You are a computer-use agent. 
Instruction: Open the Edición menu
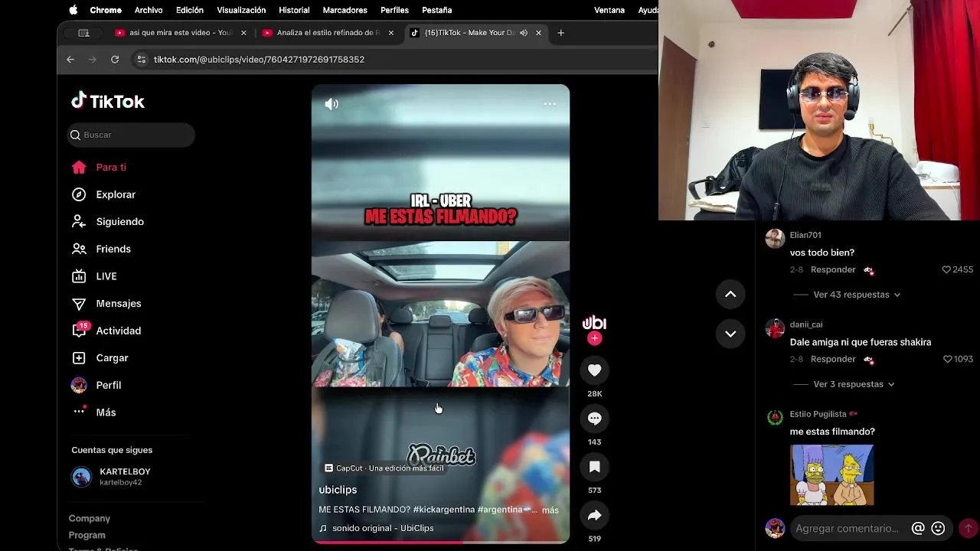[190, 10]
